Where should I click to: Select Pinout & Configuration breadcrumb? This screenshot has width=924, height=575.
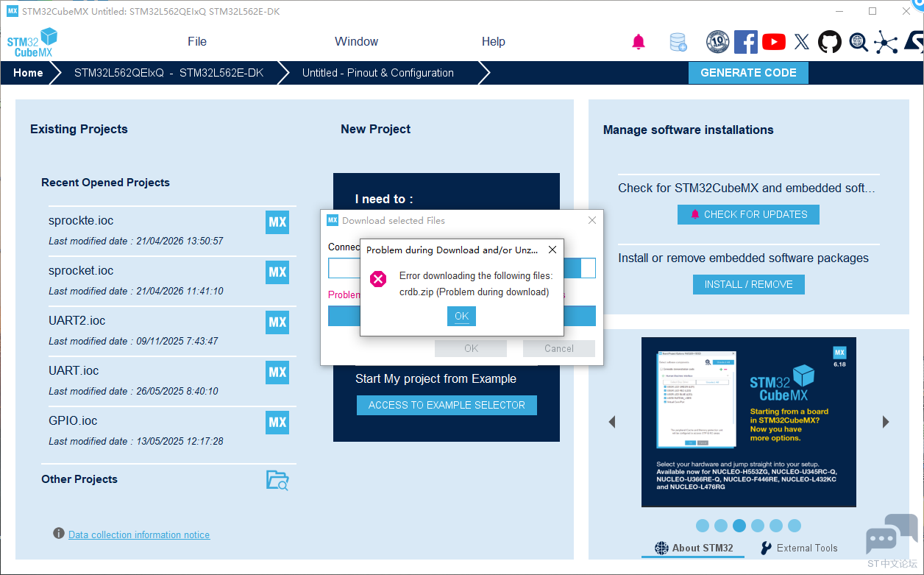[378, 73]
